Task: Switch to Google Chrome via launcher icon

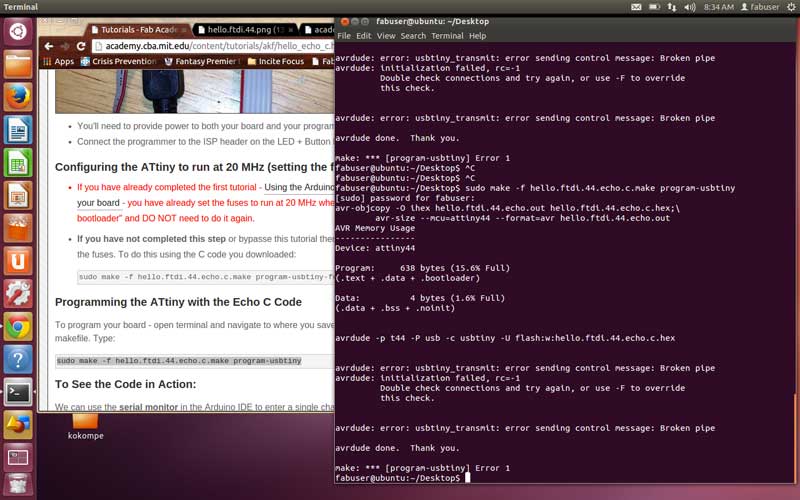Action: [18, 327]
